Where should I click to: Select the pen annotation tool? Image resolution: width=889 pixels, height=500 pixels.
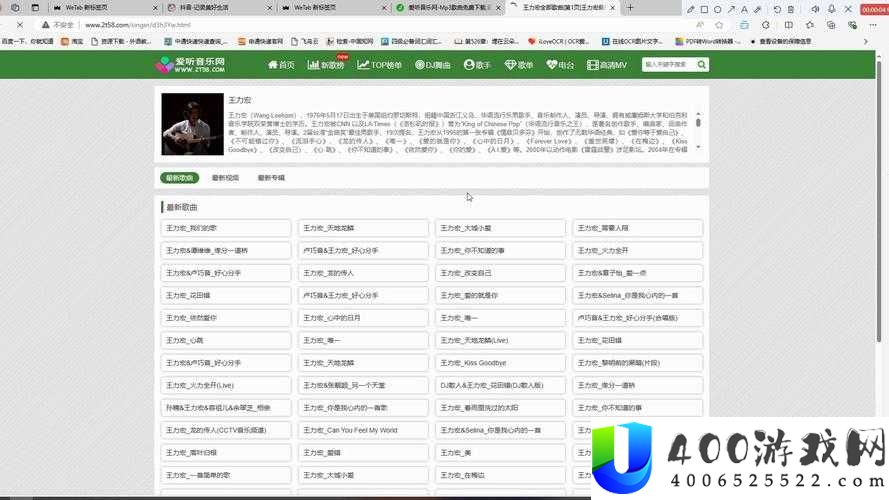click(x=690, y=9)
